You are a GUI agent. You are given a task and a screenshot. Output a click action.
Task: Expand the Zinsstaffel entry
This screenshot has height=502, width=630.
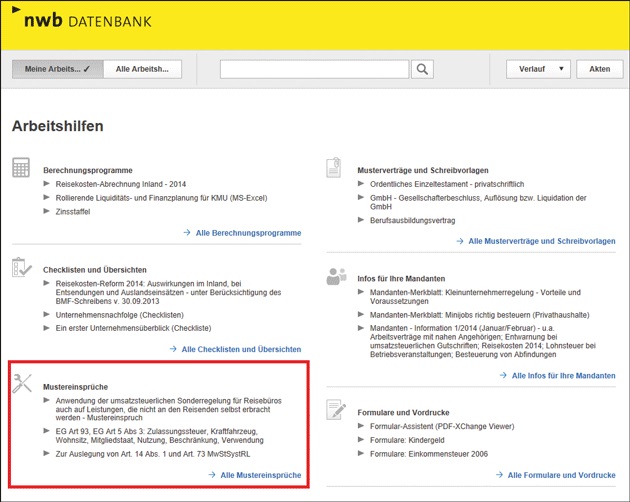pos(74,211)
